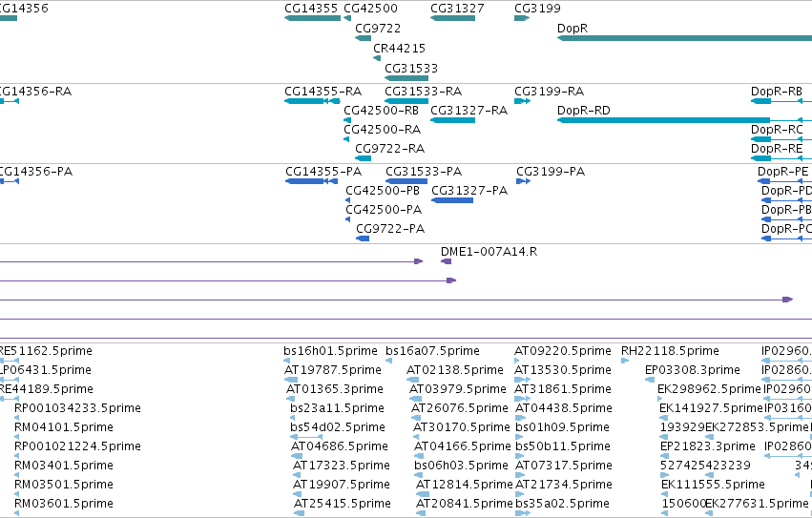
Task: Select the DopR-RB transcript label
Action: coord(777,92)
